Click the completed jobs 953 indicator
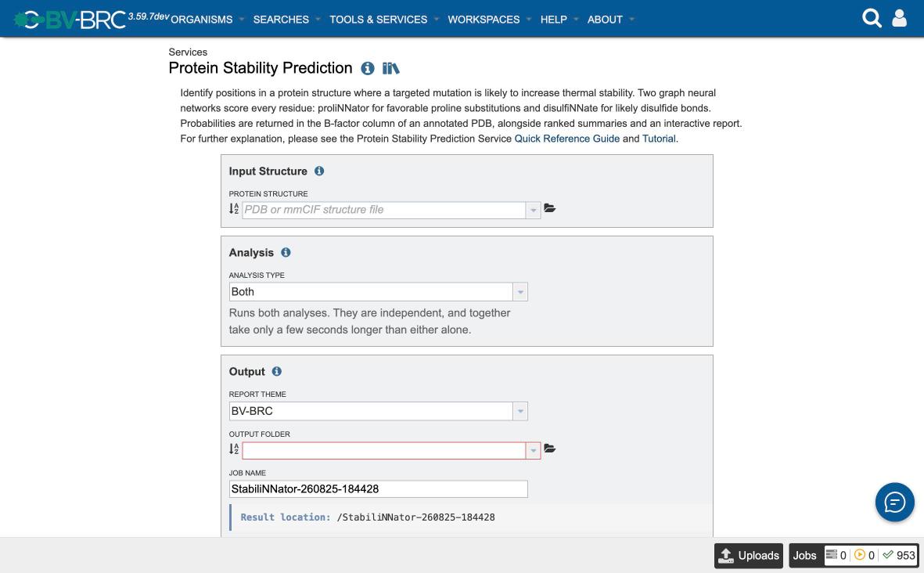Screen dimensions: 924x573 click(899, 555)
